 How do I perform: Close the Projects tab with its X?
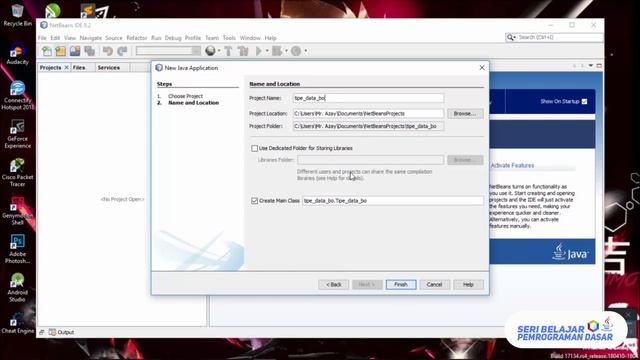point(67,67)
